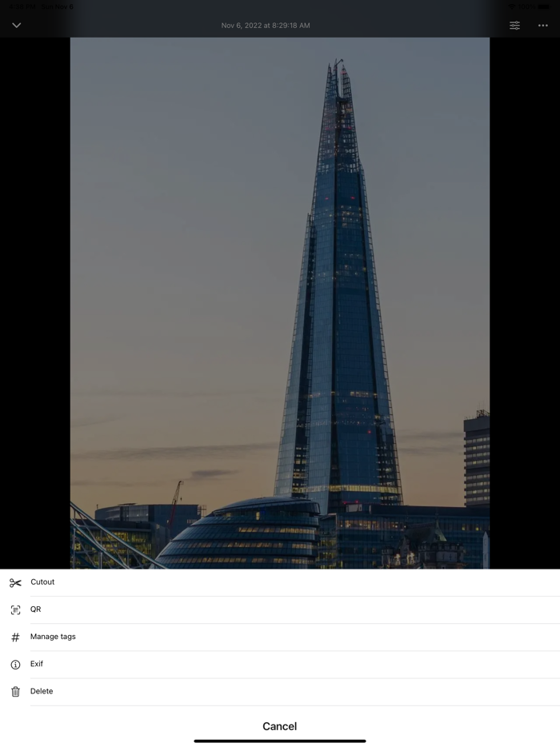
Task: Select Cutout from the action sheet
Action: pyautogui.click(x=280, y=582)
